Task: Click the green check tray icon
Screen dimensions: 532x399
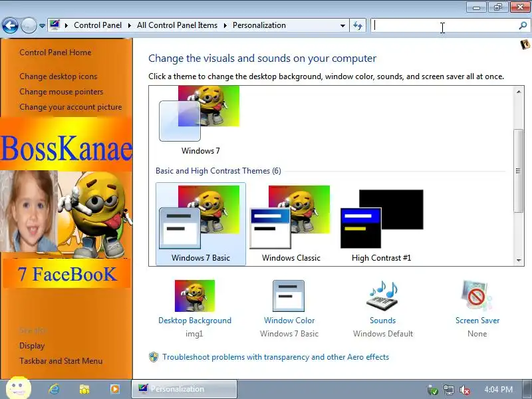Action: pyautogui.click(x=433, y=390)
